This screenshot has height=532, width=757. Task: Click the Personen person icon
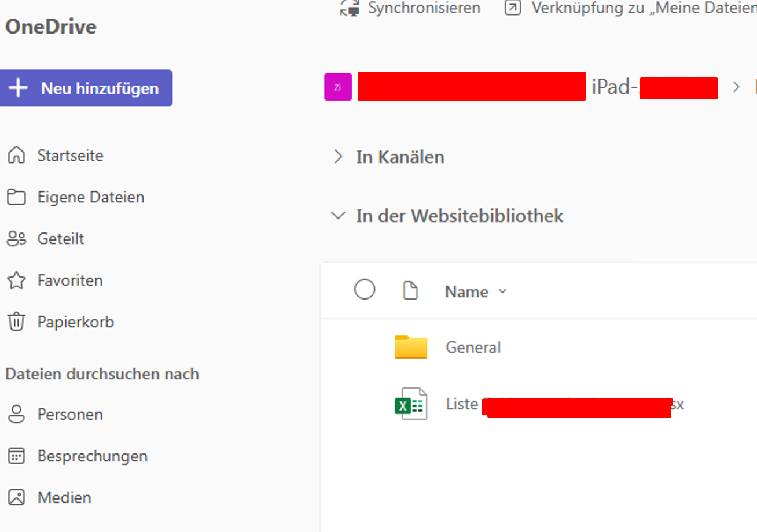pos(16,415)
